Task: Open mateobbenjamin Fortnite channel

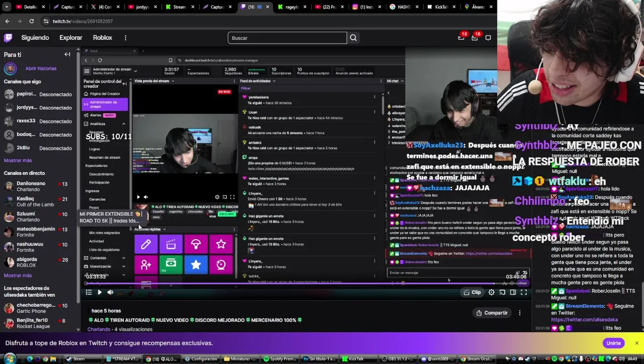Action: pos(38,232)
